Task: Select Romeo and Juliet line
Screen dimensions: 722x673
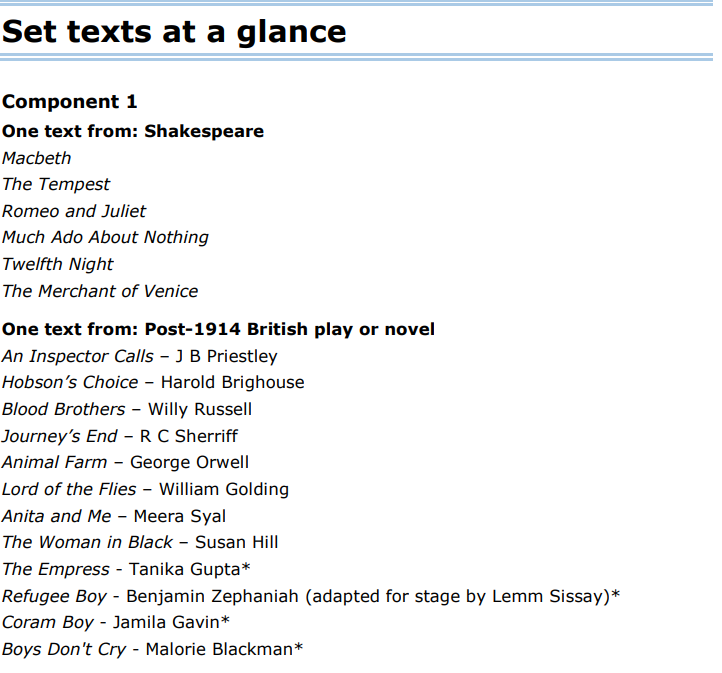Action: pyautogui.click(x=74, y=211)
